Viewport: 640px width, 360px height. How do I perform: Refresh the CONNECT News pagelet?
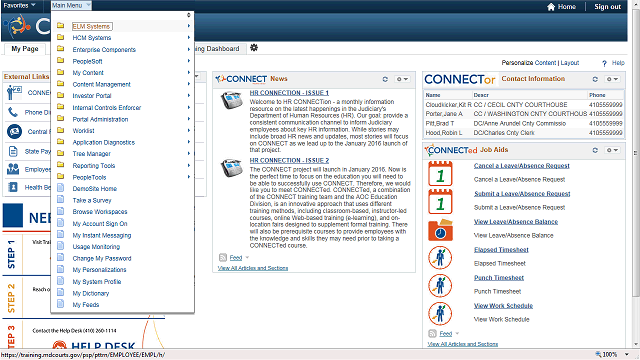[385, 79]
